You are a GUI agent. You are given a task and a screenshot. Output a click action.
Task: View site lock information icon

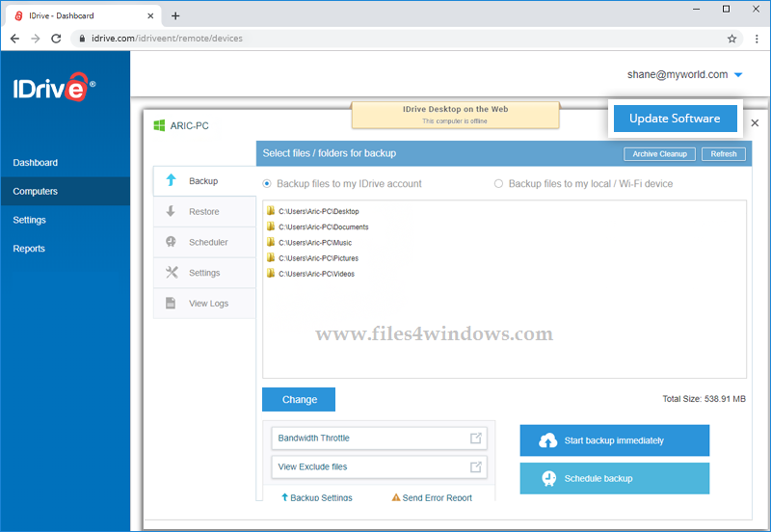pyautogui.click(x=82, y=39)
